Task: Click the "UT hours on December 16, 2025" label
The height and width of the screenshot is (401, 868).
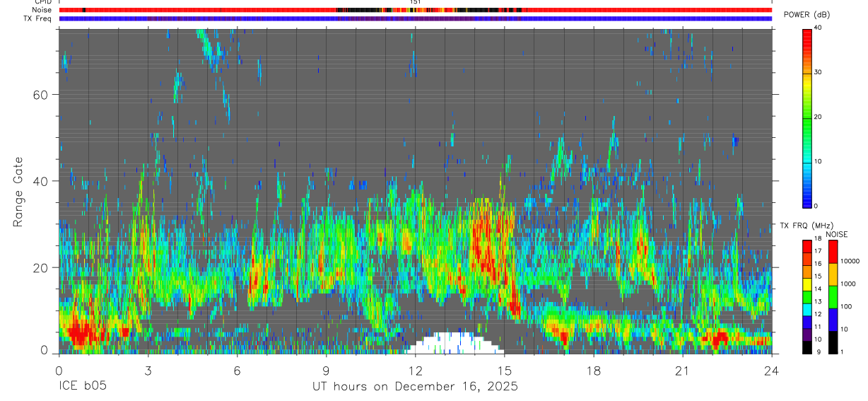Action: tap(415, 387)
